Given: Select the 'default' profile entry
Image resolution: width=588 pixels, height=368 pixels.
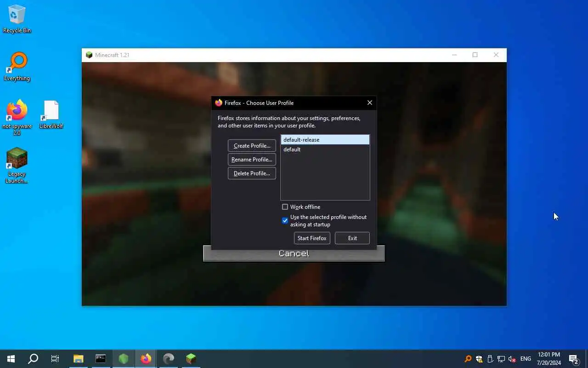Looking at the screenshot, I should [325, 149].
